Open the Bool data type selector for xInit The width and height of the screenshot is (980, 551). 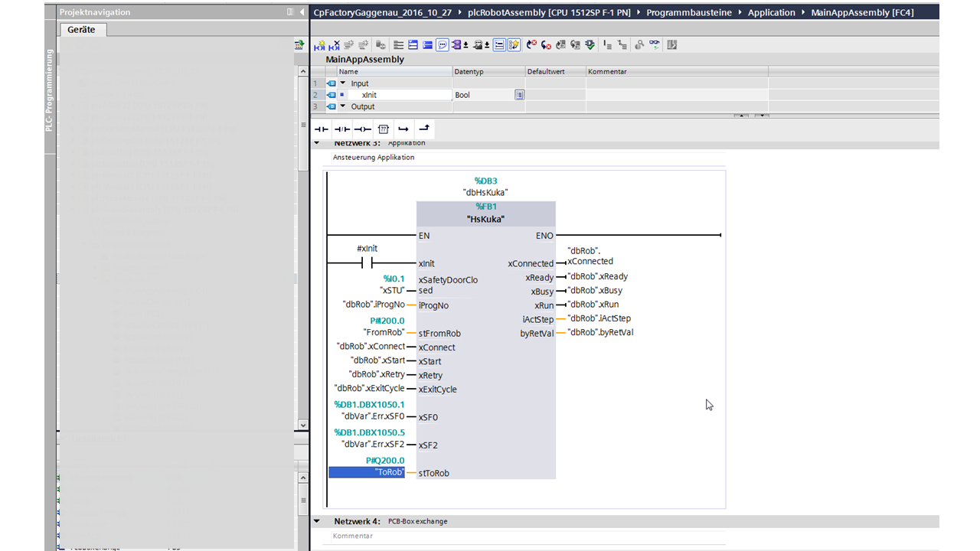[x=519, y=95]
